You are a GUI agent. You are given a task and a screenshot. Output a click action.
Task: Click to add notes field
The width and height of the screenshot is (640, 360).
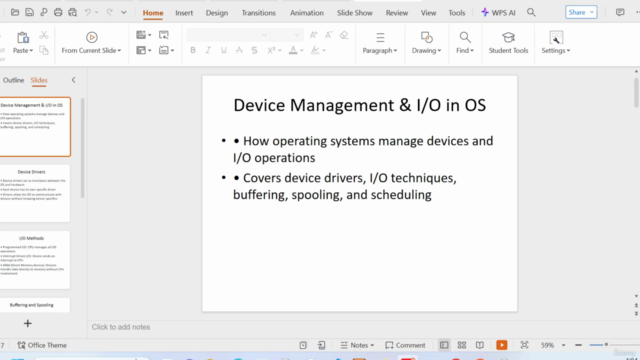(x=121, y=327)
